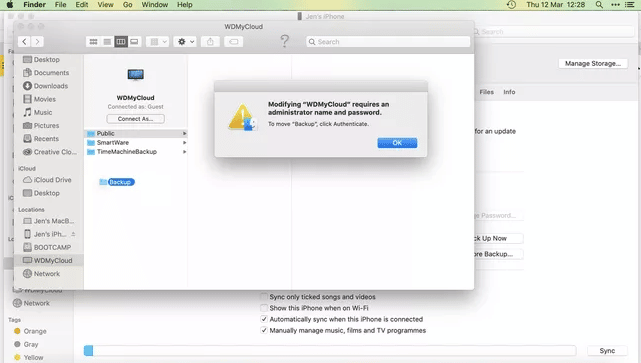The height and width of the screenshot is (363, 641).
Task: Open Spotlight search in the menu bar
Action: (x=599, y=5)
